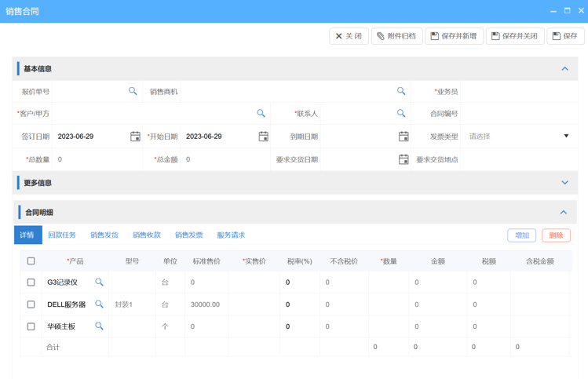Open customer lookup in 客户/甲方 field
The width and height of the screenshot is (588, 379).
pos(261,114)
